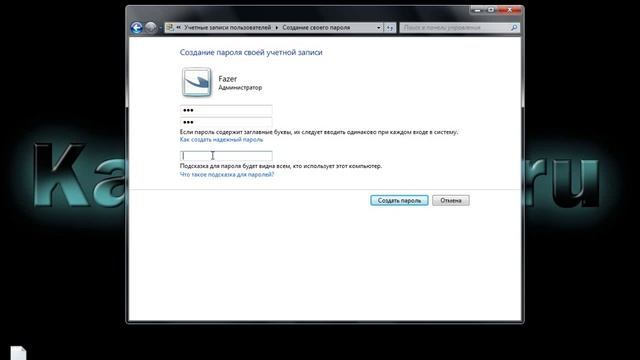Click the 'Fazer' account name text

pyautogui.click(x=227, y=79)
